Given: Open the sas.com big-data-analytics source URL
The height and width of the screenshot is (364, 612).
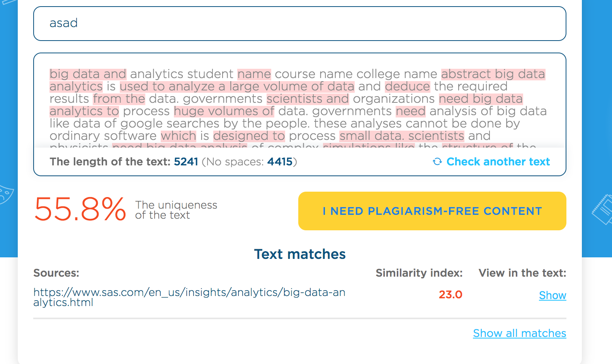Looking at the screenshot, I should click(189, 297).
